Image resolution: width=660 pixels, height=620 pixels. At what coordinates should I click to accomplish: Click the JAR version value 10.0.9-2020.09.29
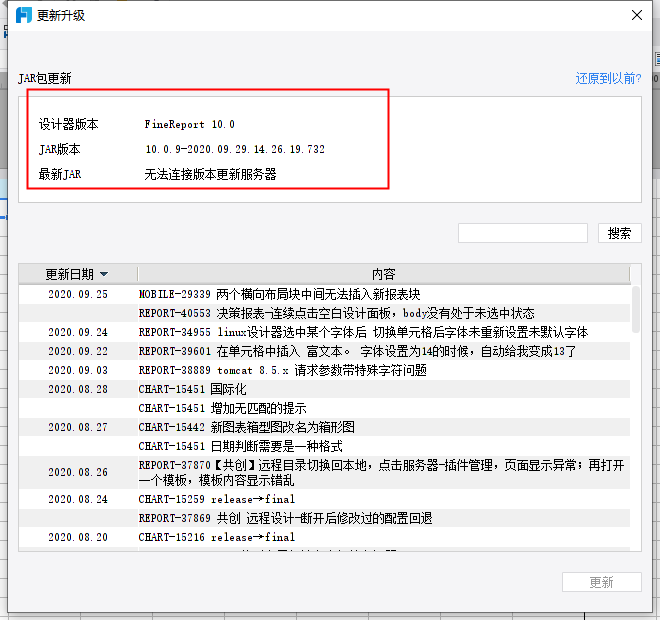click(x=235, y=149)
